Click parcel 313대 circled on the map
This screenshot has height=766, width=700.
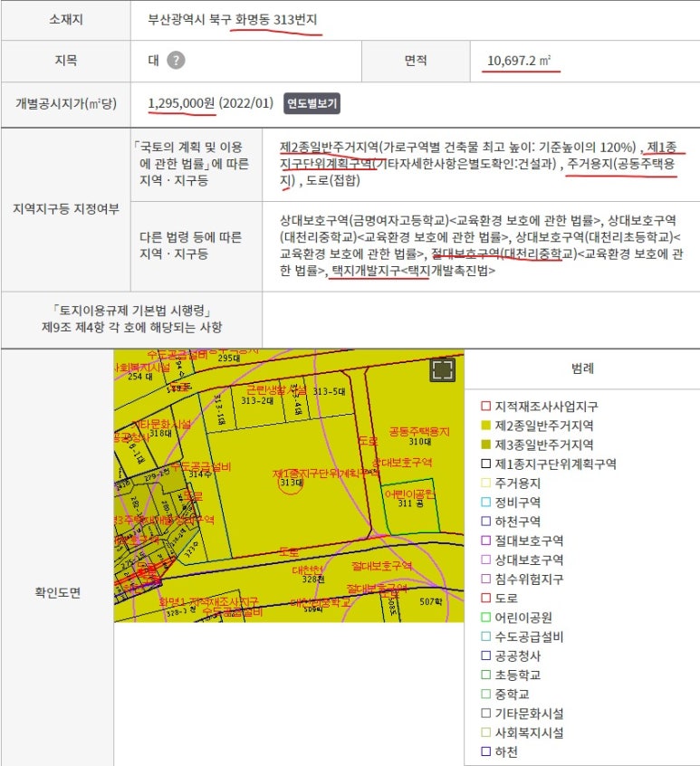[291, 483]
